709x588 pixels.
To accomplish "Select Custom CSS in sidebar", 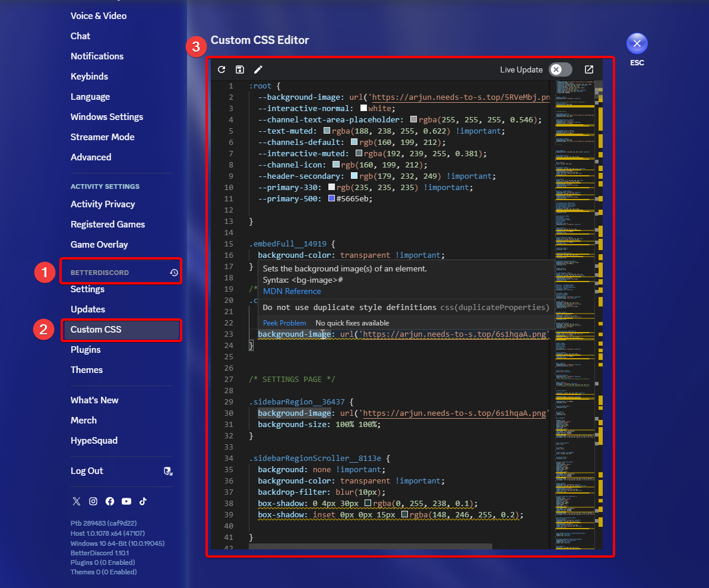I will (x=121, y=330).
